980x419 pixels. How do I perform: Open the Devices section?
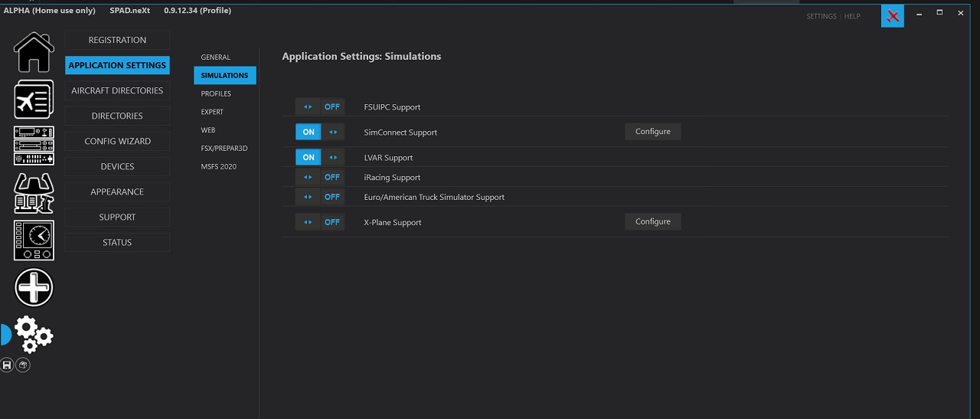117,166
